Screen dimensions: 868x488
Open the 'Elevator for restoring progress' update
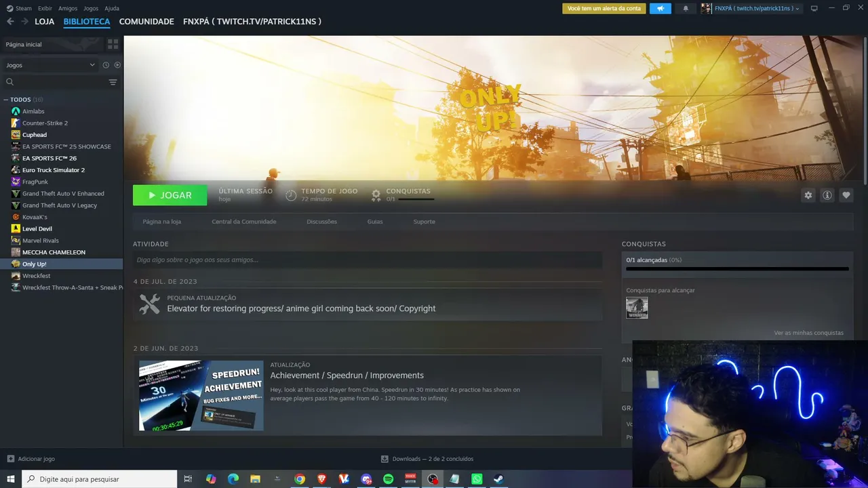click(301, 308)
